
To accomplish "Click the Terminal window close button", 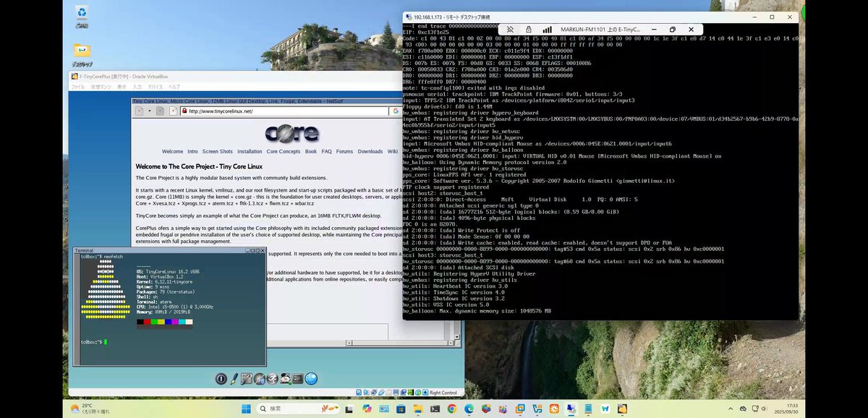I will (263, 250).
